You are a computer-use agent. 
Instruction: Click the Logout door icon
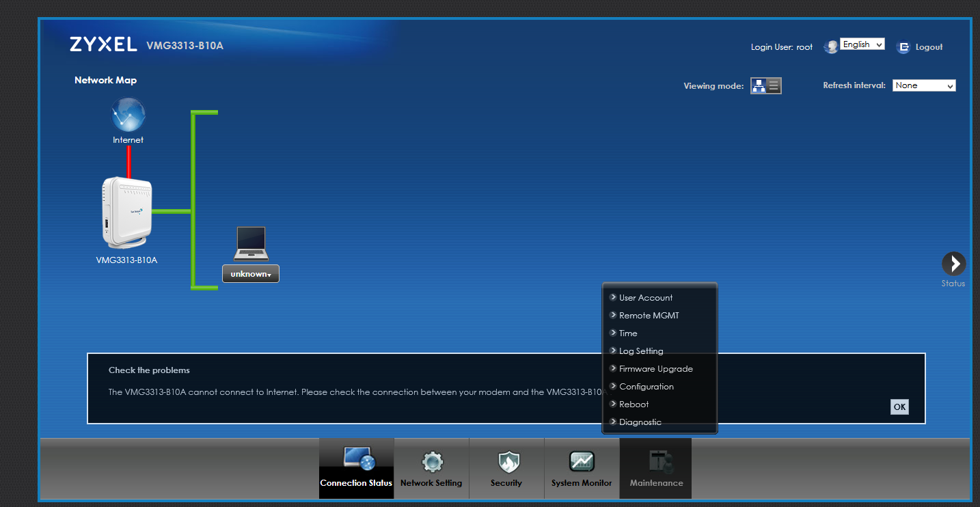click(903, 47)
